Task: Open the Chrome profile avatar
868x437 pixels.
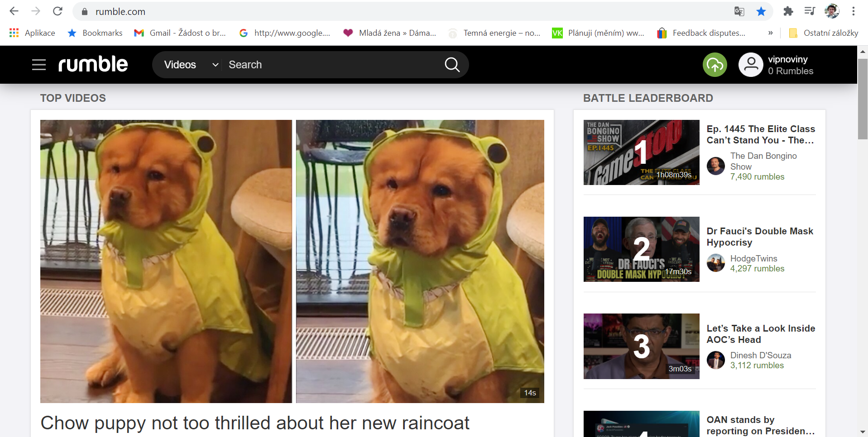Action: (832, 11)
